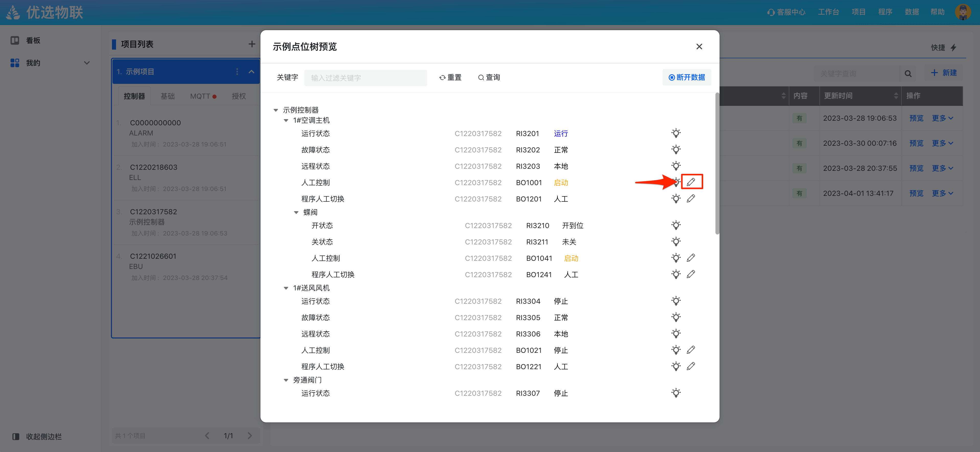Viewport: 980px width, 452px height.
Task: Click lightbulb icon for RI3201 运行状态
Action: 676,133
